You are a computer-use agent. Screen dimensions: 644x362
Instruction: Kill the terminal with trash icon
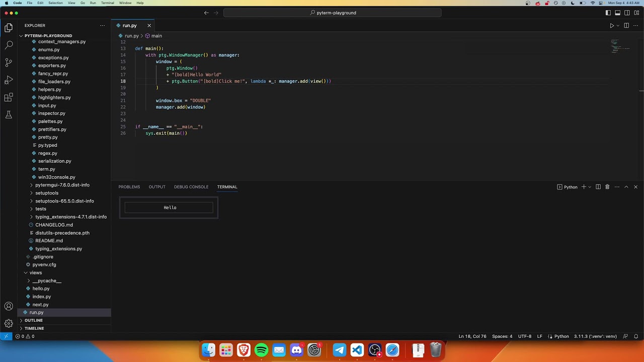607,187
